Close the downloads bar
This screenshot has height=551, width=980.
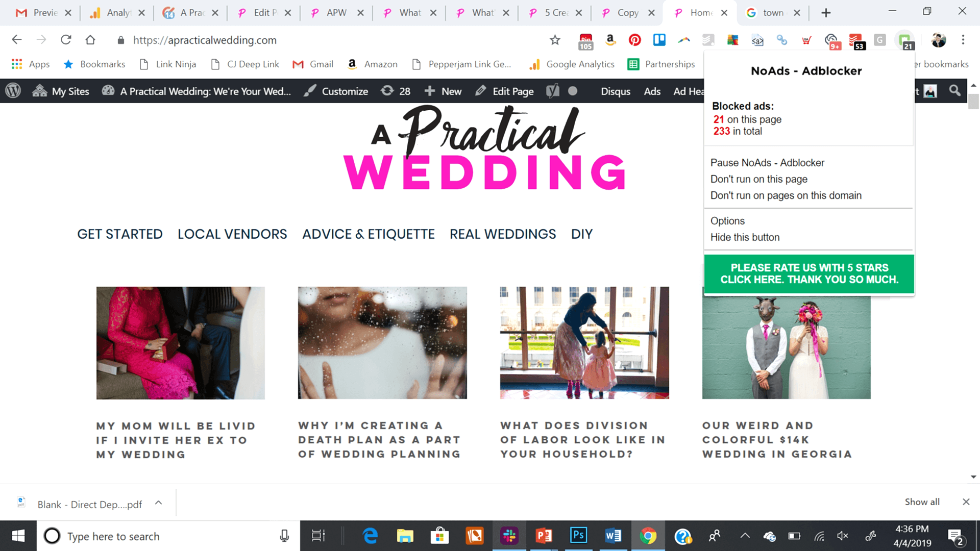tap(966, 502)
